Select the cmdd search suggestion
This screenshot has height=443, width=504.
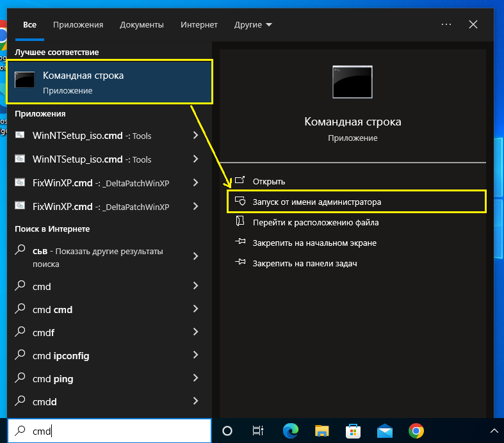coord(44,402)
